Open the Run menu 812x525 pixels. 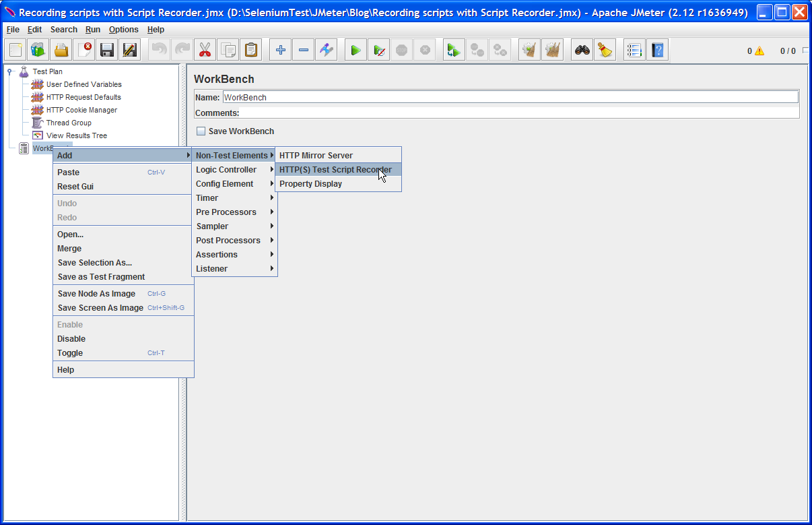coord(93,29)
